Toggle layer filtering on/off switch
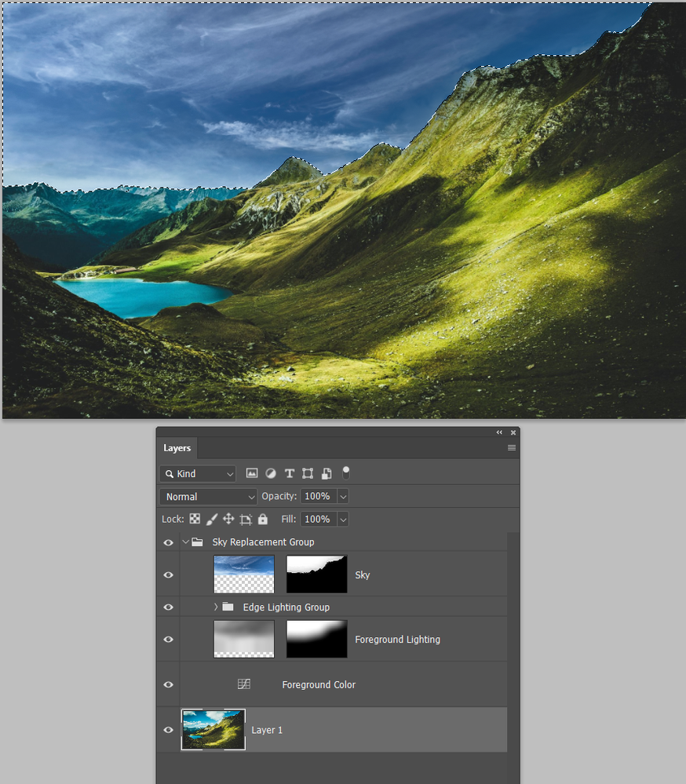The image size is (686, 784). coord(345,472)
